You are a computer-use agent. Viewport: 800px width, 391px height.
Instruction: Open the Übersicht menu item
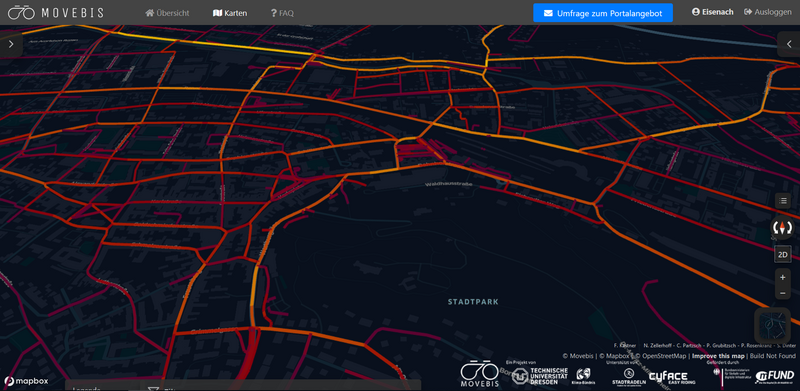[x=167, y=13]
